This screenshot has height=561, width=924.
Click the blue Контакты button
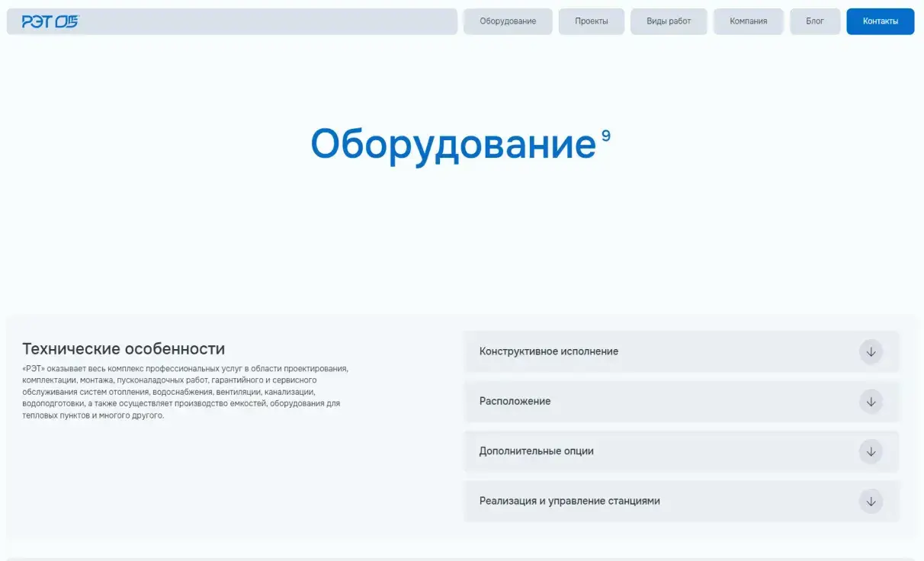(880, 21)
